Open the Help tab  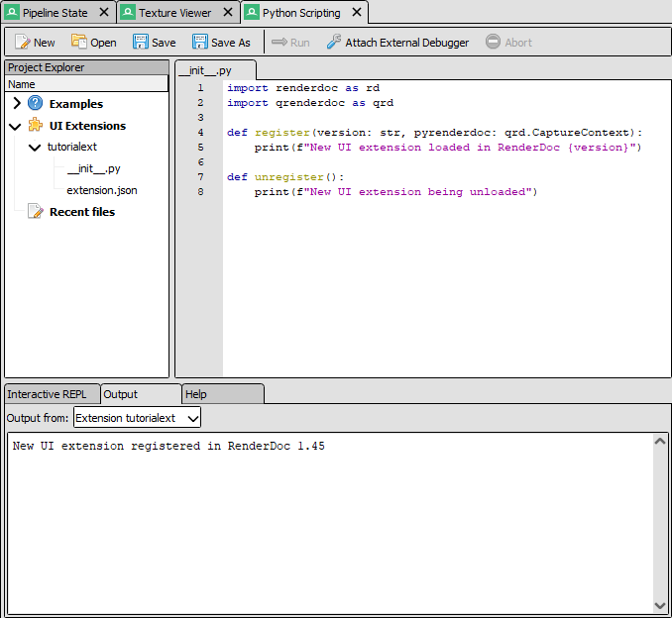[x=223, y=394]
